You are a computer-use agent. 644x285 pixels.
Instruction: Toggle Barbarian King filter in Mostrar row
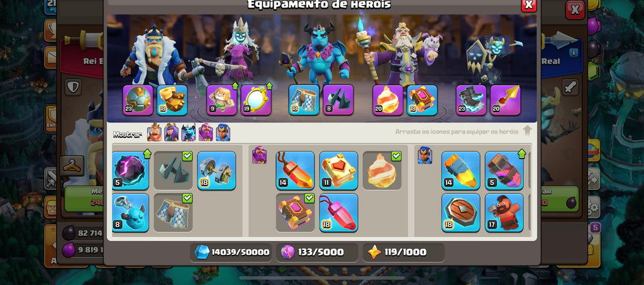click(x=155, y=133)
